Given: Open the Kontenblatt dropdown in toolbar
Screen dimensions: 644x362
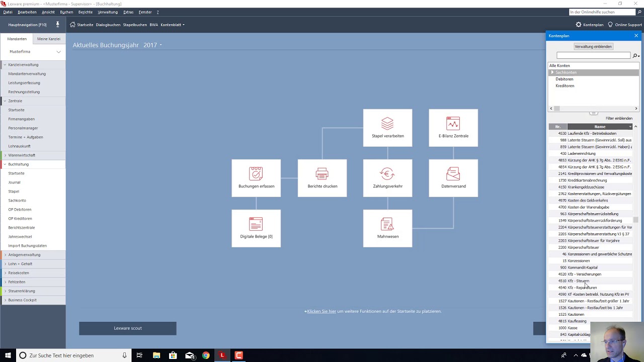Looking at the screenshot, I should point(173,25).
